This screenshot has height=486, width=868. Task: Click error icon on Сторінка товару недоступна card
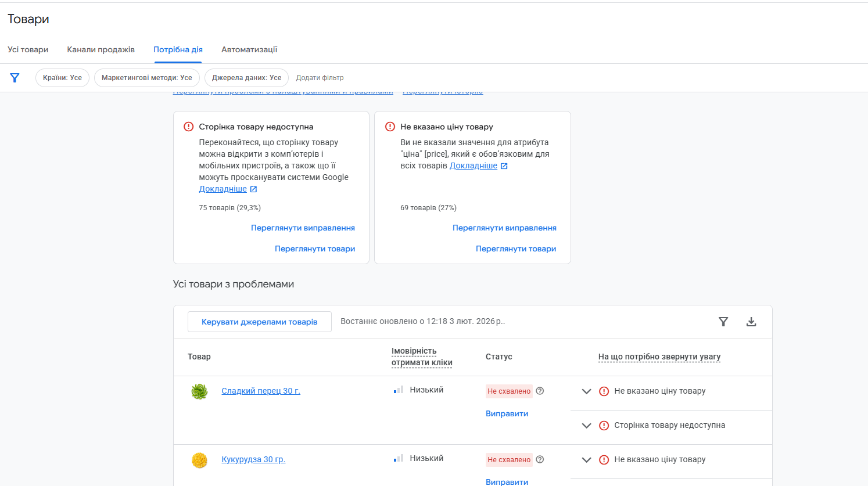coord(189,127)
